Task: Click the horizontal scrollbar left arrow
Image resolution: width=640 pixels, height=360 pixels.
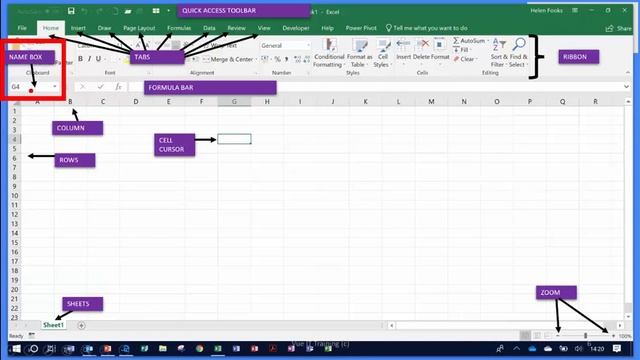Action: tap(391, 325)
